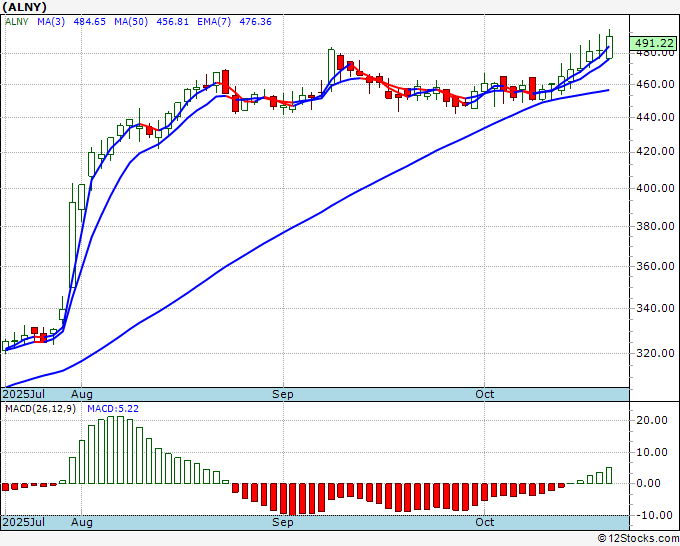
Task: Click the EMA(7) value 476.36
Action: (255, 22)
